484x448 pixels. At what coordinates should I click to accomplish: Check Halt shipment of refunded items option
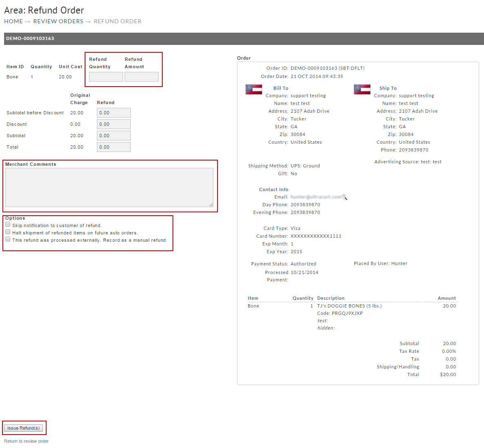(8, 232)
